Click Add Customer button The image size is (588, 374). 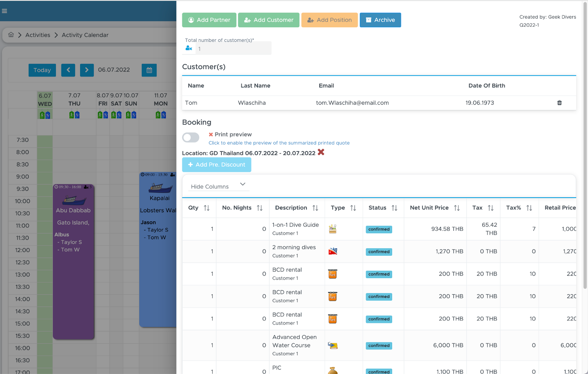[269, 20]
